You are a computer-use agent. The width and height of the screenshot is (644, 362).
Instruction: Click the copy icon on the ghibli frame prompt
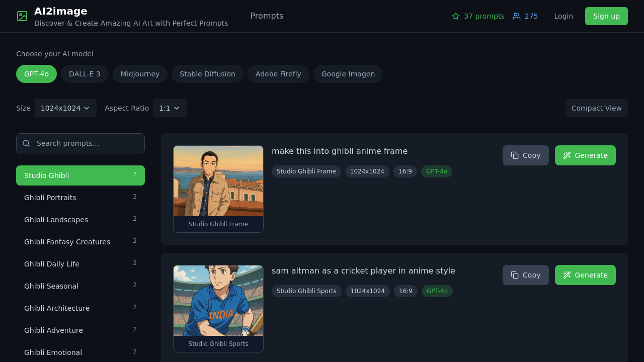pos(515,155)
